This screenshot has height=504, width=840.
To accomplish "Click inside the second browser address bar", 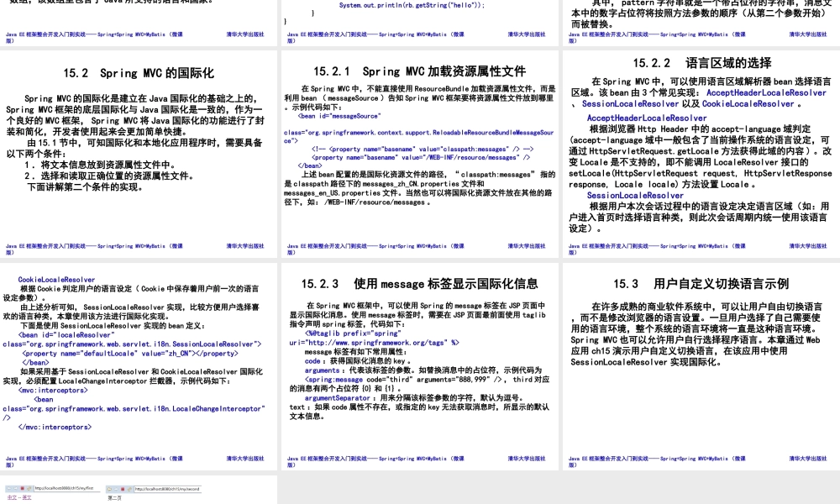I will tap(168, 488).
